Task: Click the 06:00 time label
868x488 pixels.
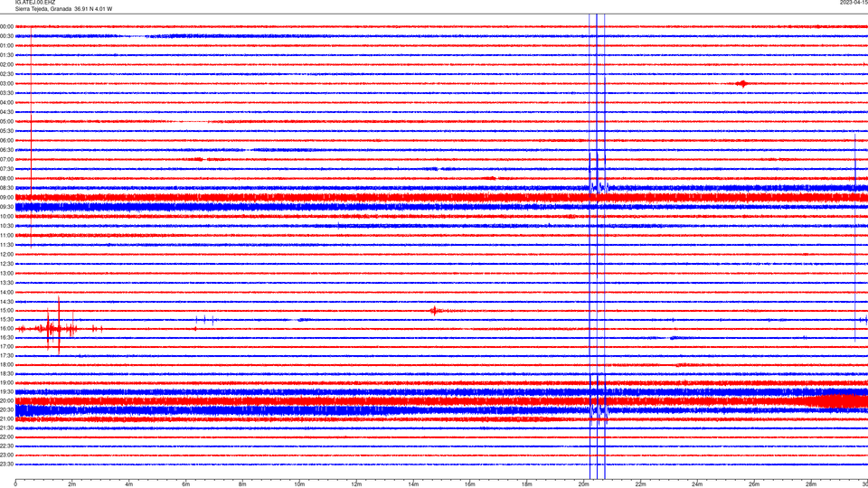Action: 6,141
